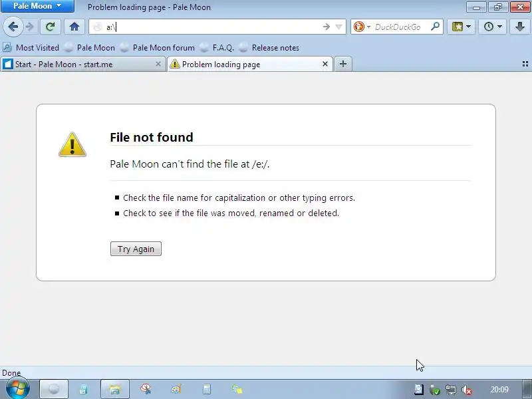The image size is (532, 399).
Task: Reload the current page
Action: click(x=51, y=27)
